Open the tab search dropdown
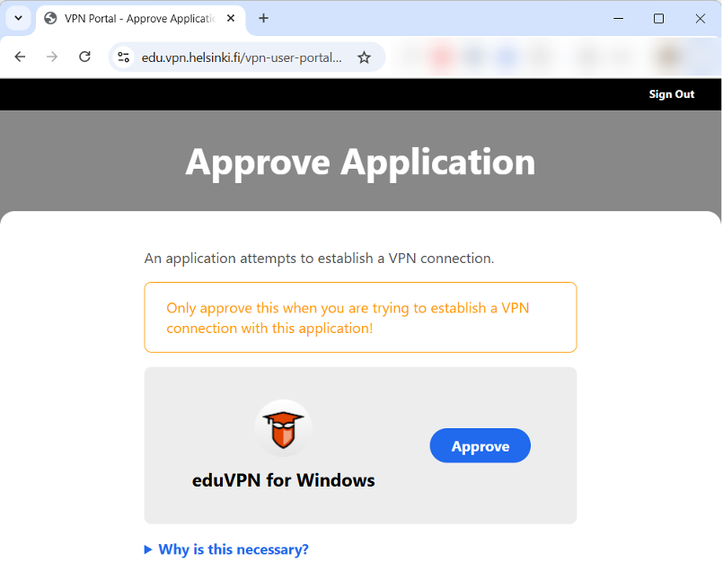 click(19, 19)
